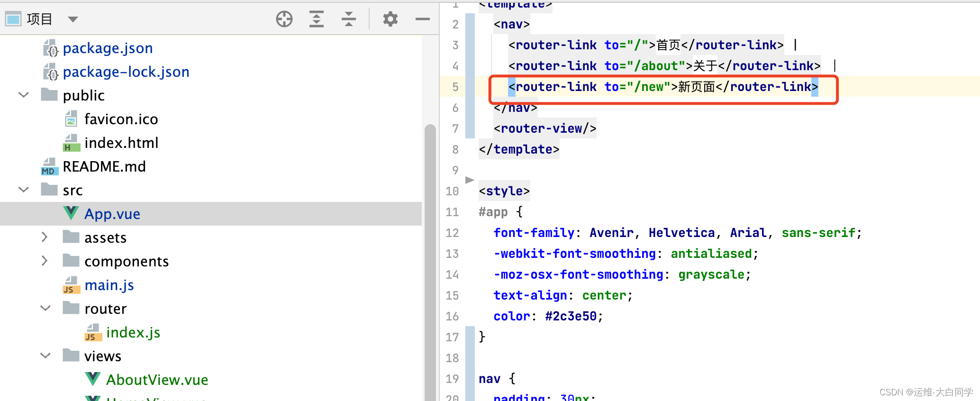Click router index.js file icon
This screenshot has height=401, width=980.
point(93,332)
